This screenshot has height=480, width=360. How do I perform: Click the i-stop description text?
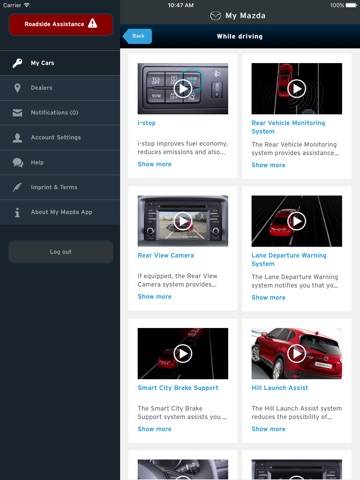[183, 148]
